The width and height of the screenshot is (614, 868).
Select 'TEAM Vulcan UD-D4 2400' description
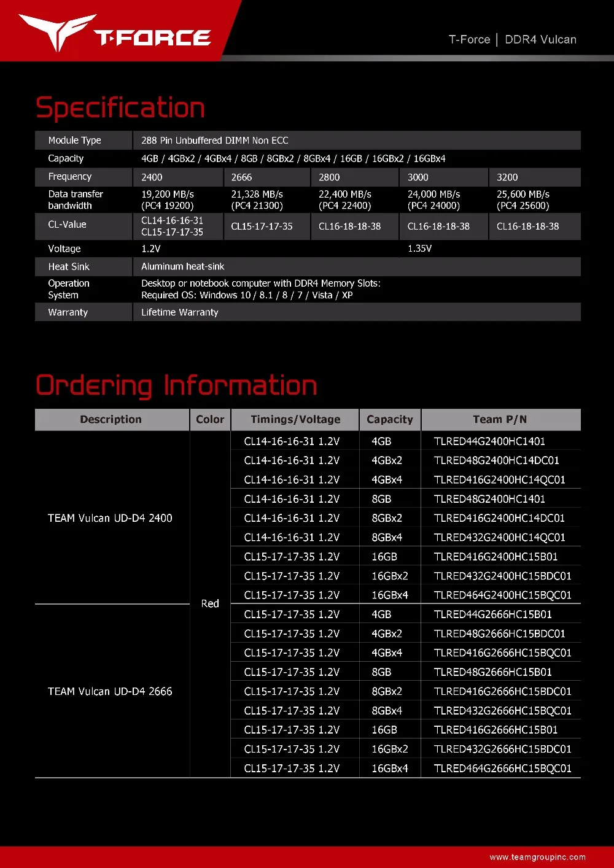[110, 518]
